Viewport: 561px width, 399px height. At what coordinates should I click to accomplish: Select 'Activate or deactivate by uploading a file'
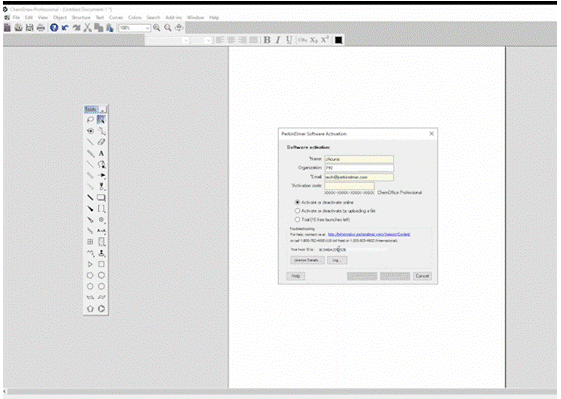297,211
